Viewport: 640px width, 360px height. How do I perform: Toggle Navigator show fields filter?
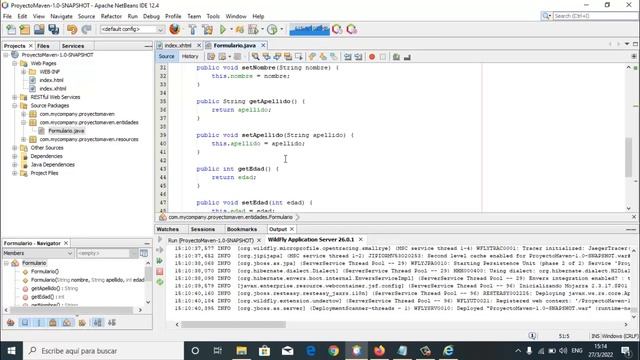[25, 323]
